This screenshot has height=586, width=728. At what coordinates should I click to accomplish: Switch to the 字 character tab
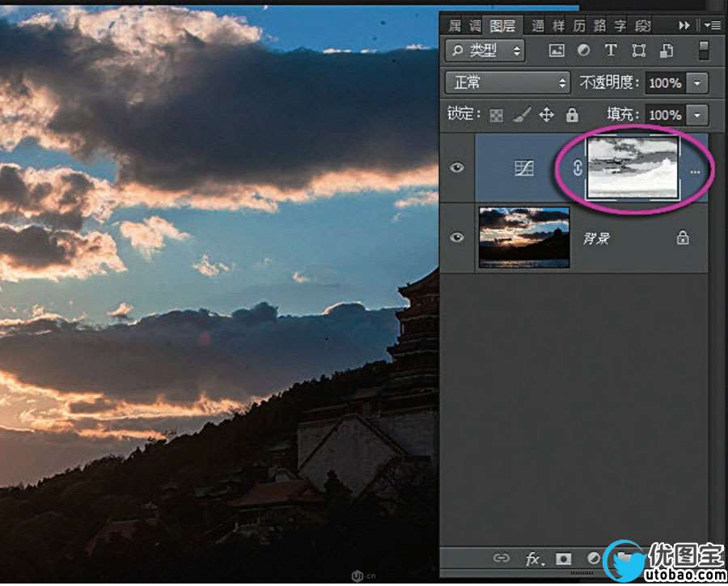(620, 26)
